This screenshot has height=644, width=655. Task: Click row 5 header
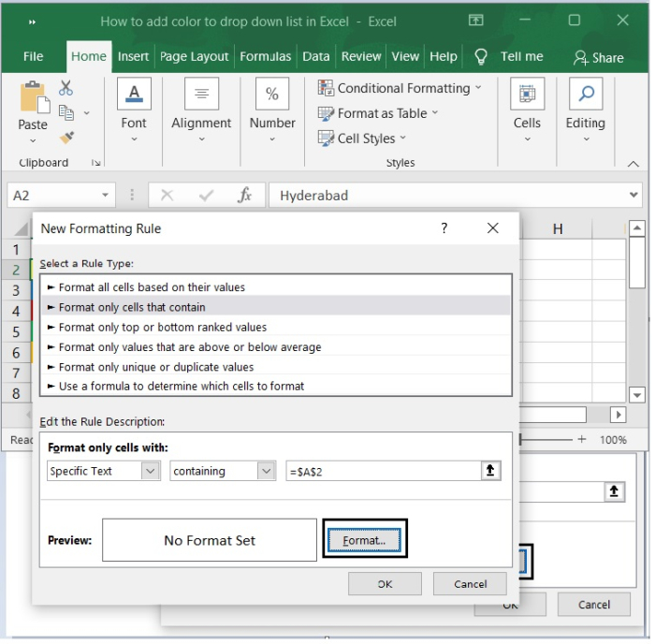(16, 331)
